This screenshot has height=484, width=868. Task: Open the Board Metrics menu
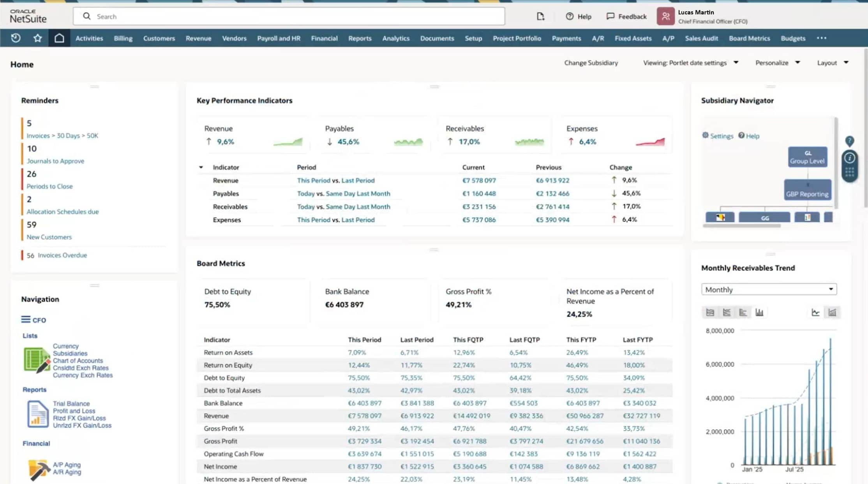tap(749, 38)
